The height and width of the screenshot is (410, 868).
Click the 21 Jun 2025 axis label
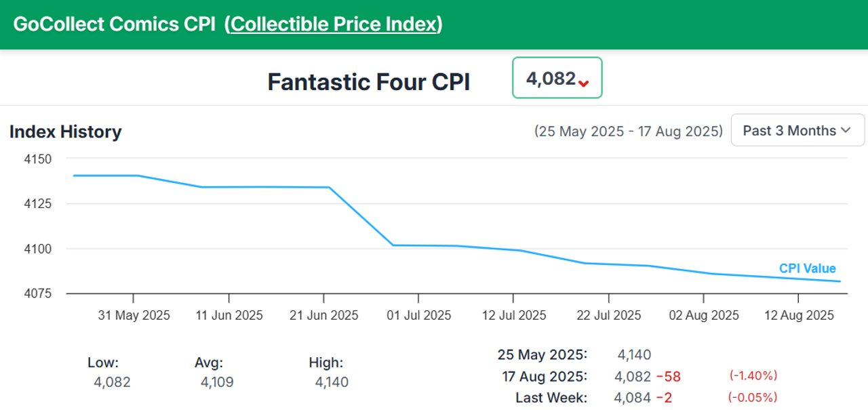pos(323,315)
